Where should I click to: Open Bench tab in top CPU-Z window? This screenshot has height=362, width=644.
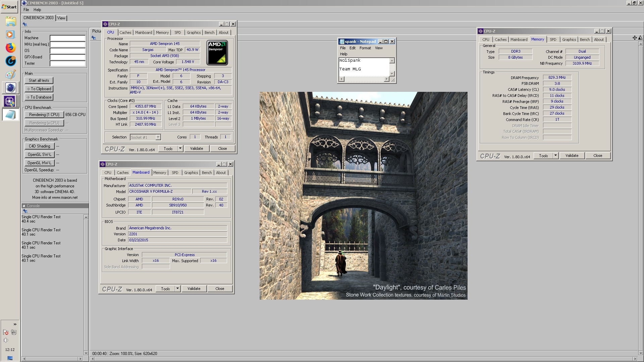[210, 33]
